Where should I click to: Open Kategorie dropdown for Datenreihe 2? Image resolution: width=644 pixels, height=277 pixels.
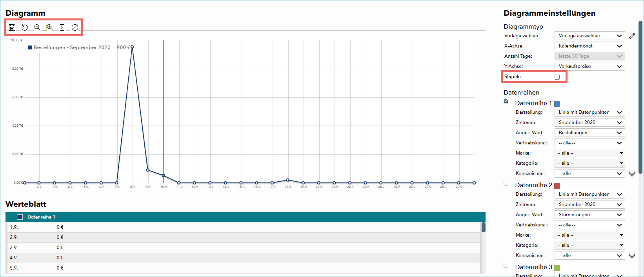(589, 245)
